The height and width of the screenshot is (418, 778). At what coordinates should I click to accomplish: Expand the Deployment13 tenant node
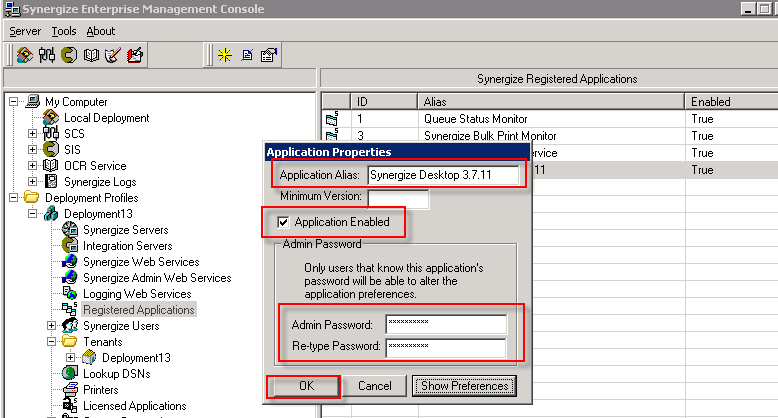[x=70, y=357]
